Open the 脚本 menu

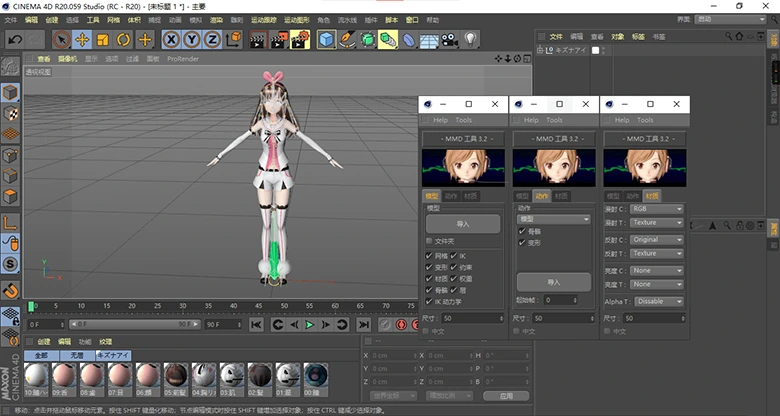pos(392,20)
